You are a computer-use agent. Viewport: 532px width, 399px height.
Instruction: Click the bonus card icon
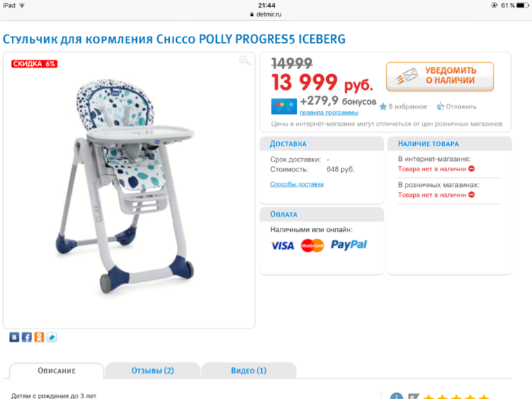click(x=284, y=106)
